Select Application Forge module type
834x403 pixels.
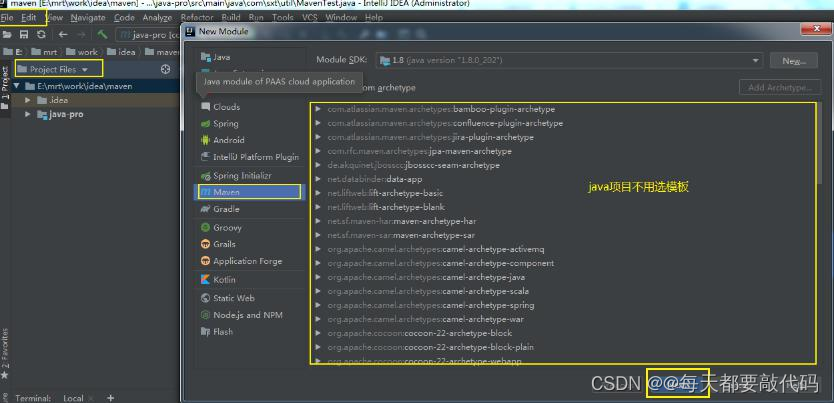coord(241,261)
